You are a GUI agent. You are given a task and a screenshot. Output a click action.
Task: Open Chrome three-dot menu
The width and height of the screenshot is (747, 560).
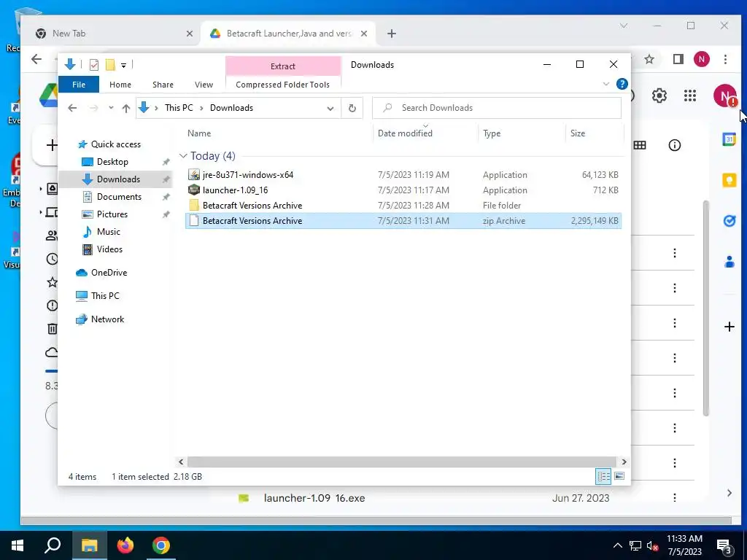(725, 59)
